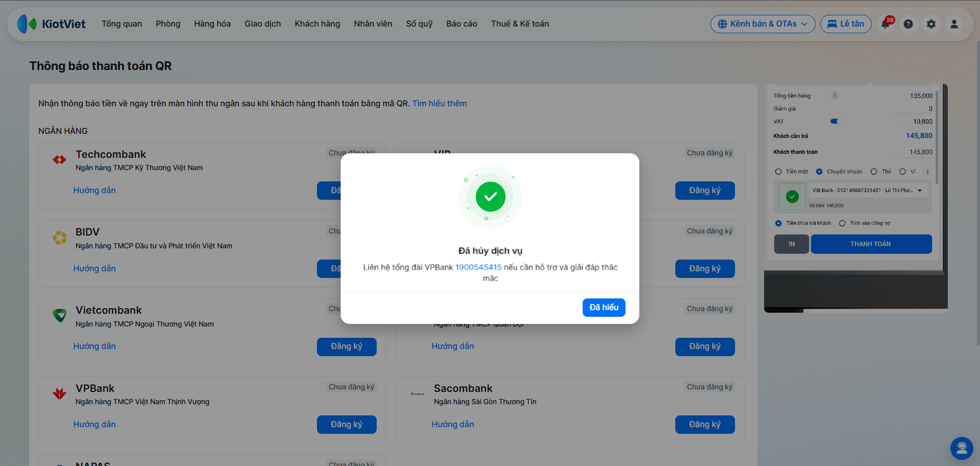Click the Vietcombank bank name

pyautogui.click(x=109, y=310)
